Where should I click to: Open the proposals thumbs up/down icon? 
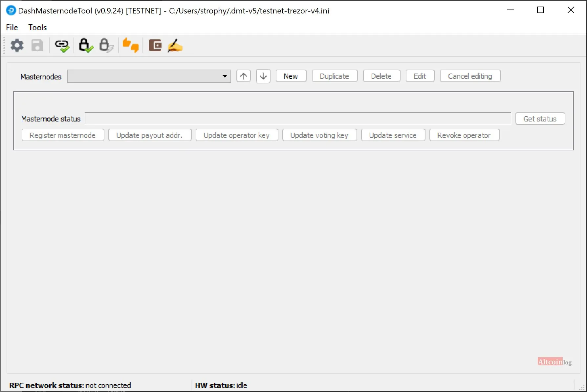tap(131, 45)
